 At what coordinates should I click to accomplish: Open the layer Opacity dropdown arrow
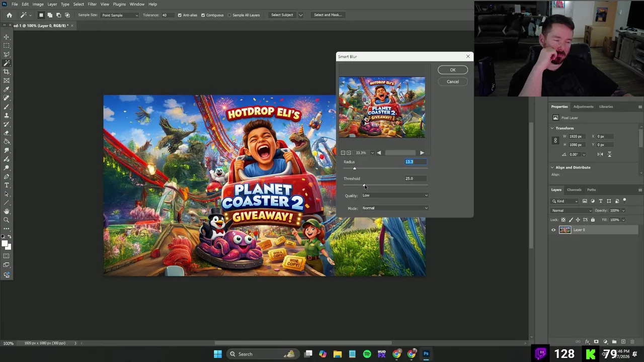click(623, 211)
